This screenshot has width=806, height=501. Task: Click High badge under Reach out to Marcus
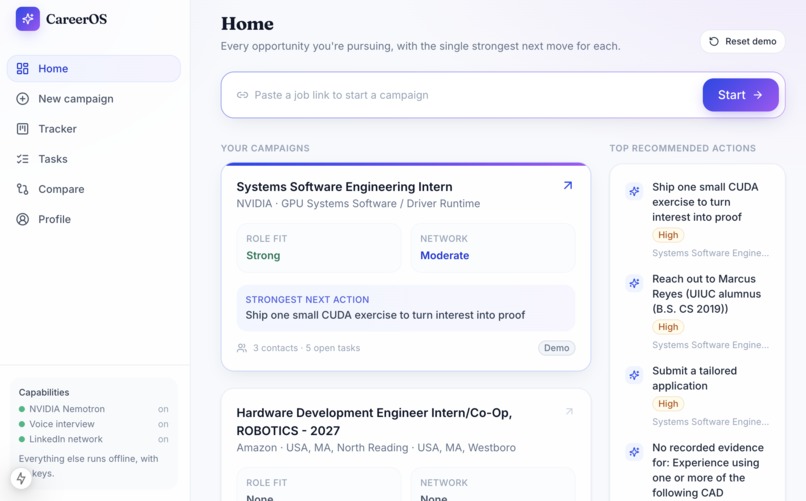[668, 327]
